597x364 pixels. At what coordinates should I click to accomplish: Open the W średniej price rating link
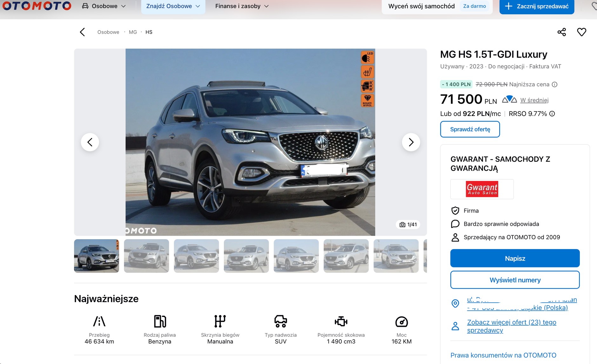(534, 100)
